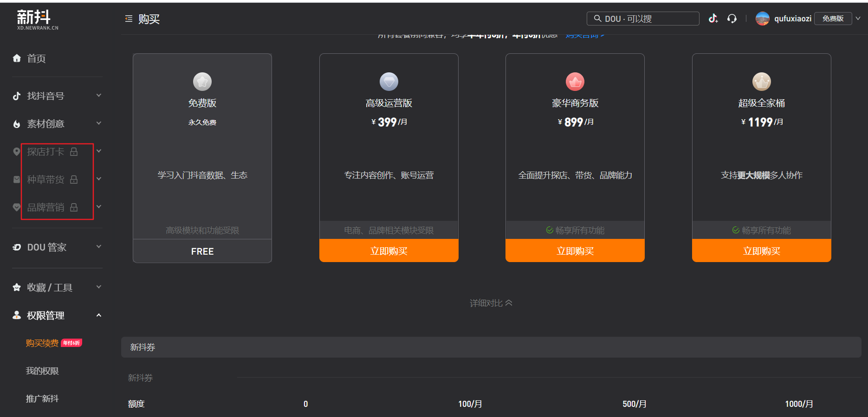Click the 免费版 plan star icon

(x=202, y=82)
